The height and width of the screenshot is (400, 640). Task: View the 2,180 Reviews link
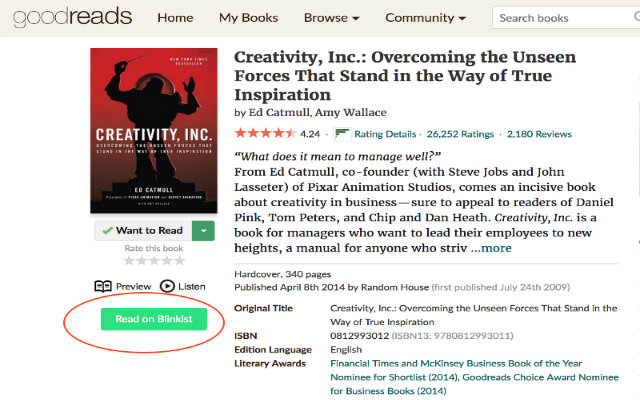tap(539, 133)
